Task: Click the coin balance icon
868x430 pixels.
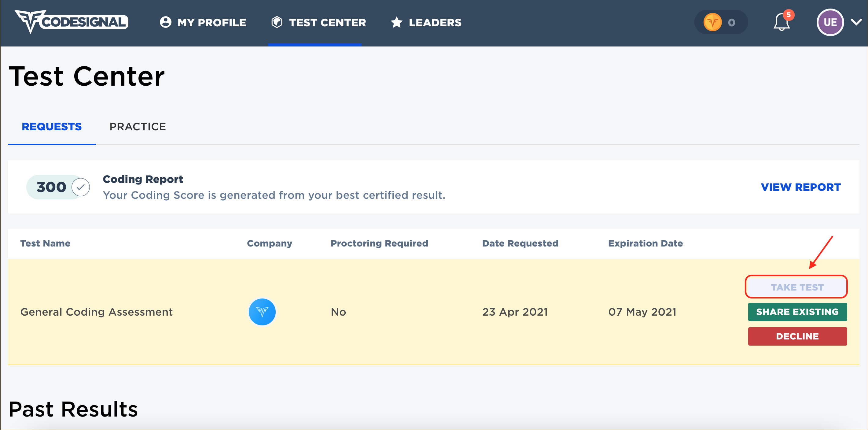Action: (x=712, y=22)
